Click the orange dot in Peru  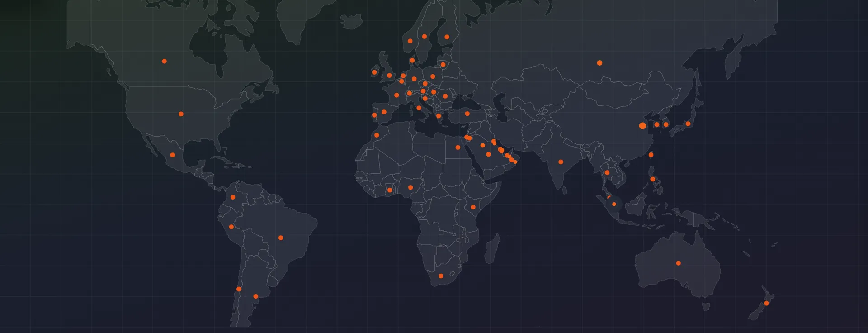click(231, 227)
